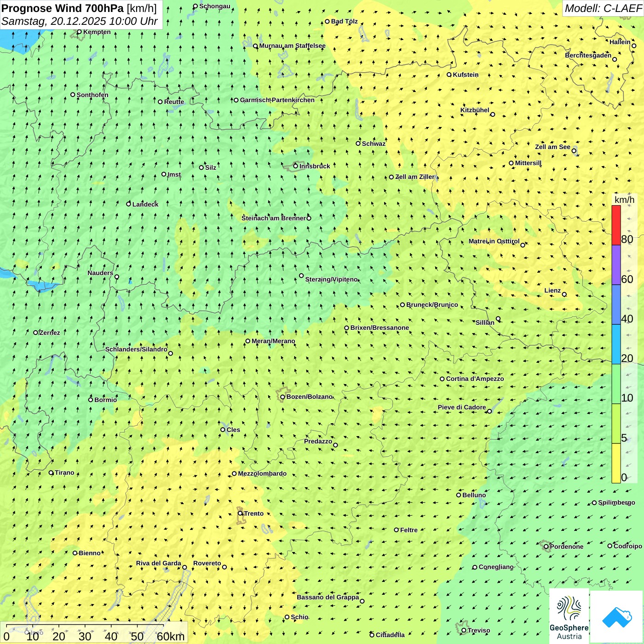644x644 pixels.
Task: Click the 'Sterzing/Vipiteno' label
Action: [331, 279]
